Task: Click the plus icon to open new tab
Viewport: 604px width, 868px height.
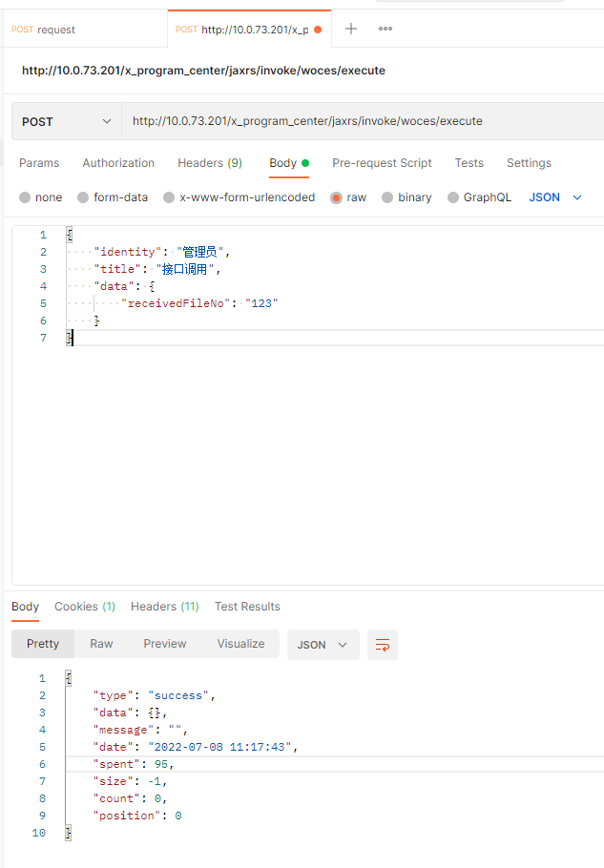Action: point(350,29)
